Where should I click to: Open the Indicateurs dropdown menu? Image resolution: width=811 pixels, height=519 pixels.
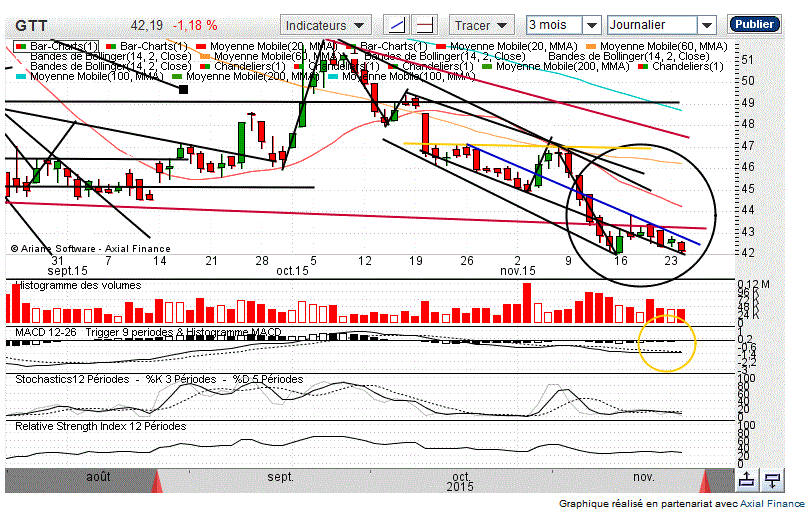pyautogui.click(x=326, y=24)
